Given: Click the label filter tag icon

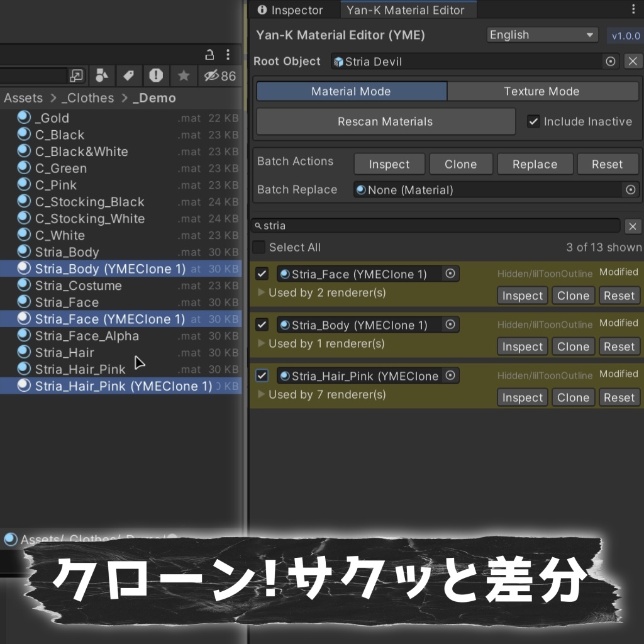Looking at the screenshot, I should [x=128, y=75].
